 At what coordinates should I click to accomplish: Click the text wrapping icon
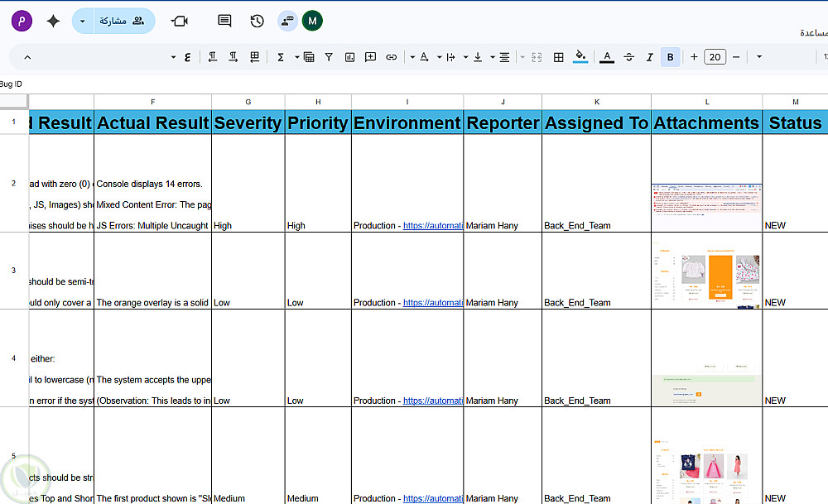[x=450, y=57]
